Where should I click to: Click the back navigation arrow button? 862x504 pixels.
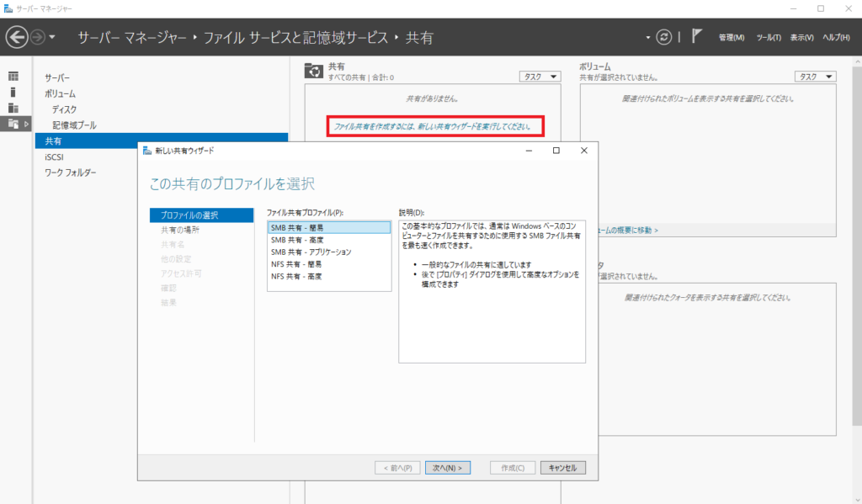click(x=17, y=37)
